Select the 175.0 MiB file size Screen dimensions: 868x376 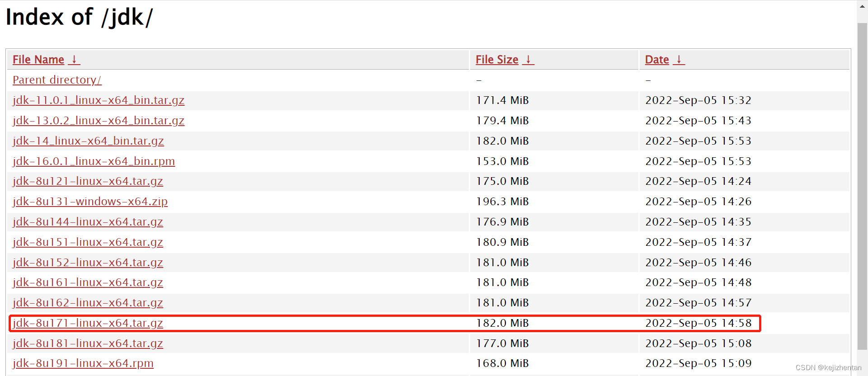click(502, 181)
